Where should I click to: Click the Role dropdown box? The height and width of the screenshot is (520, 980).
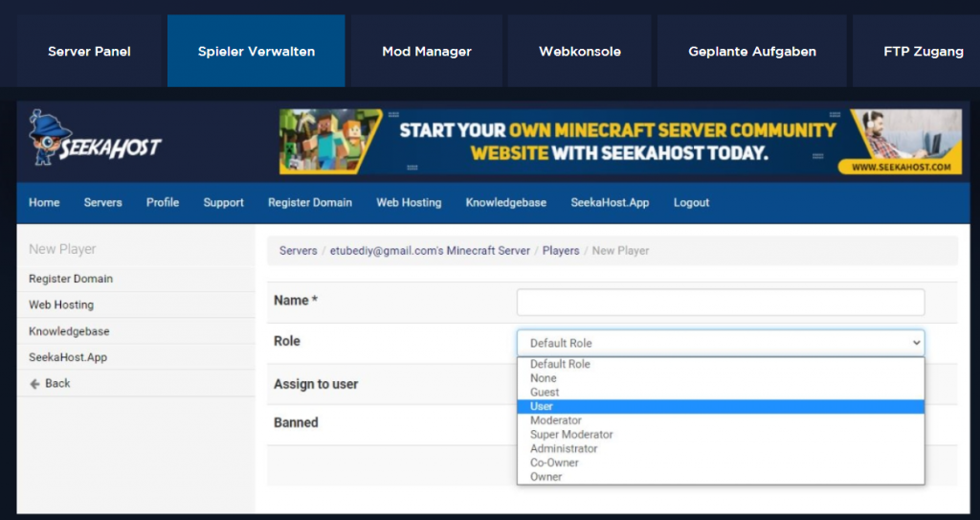[x=721, y=343]
